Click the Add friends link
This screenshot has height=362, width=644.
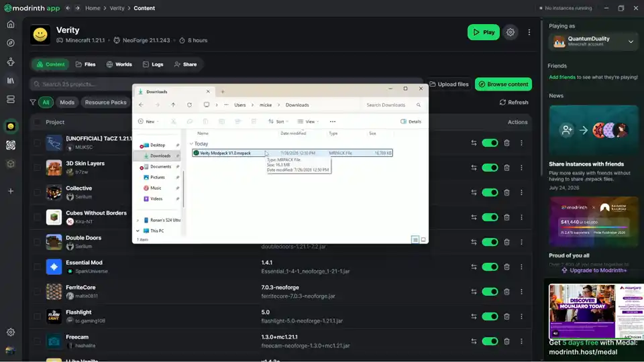pyautogui.click(x=562, y=77)
